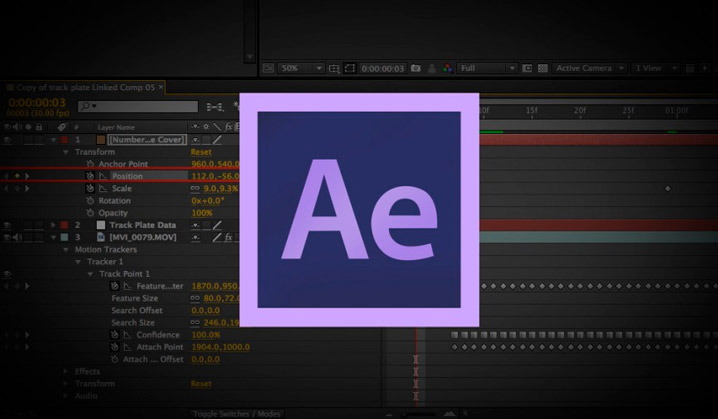The width and height of the screenshot is (718, 419).
Task: Collapse Track Point 1 group
Action: pos(90,274)
